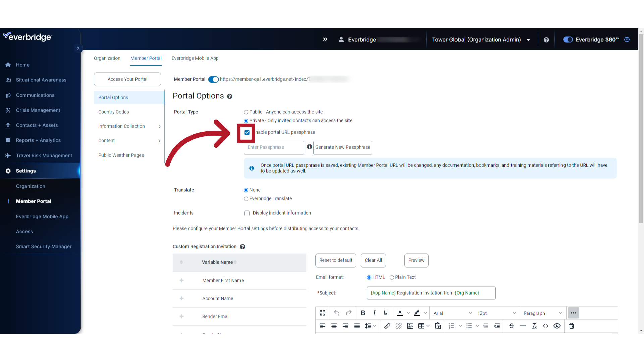Select the font family Arial dropdown
The height and width of the screenshot is (362, 644).
(451, 313)
